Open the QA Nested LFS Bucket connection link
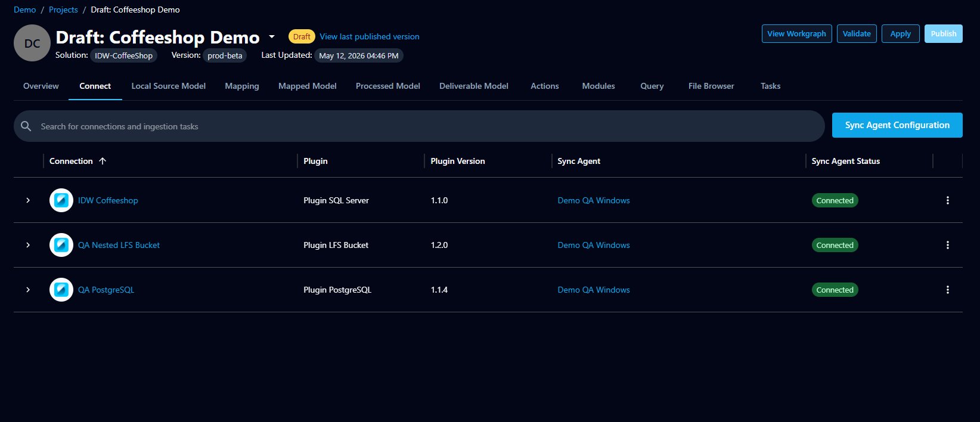The width and height of the screenshot is (980, 422). coord(119,245)
